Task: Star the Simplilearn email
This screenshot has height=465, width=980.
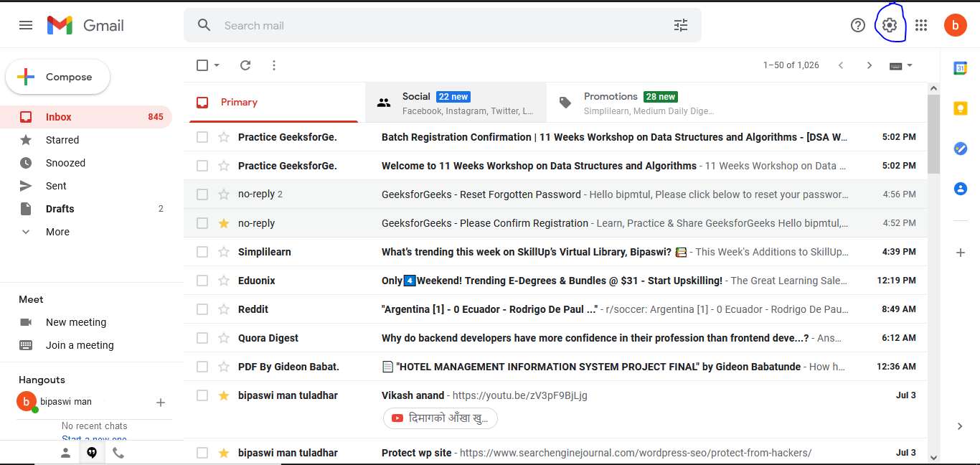Action: click(224, 252)
